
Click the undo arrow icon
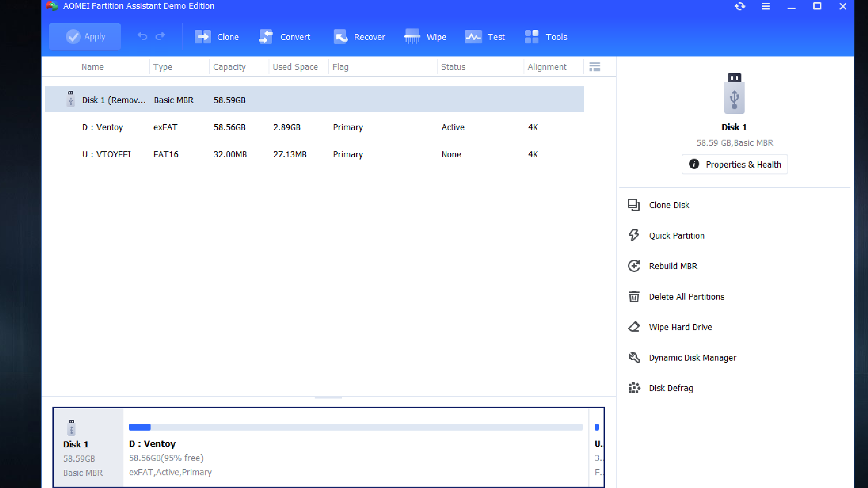(142, 37)
